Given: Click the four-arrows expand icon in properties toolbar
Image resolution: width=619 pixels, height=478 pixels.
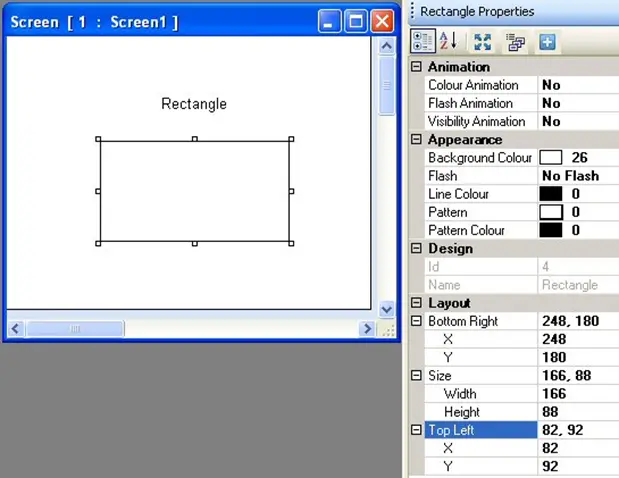Looking at the screenshot, I should click(482, 42).
